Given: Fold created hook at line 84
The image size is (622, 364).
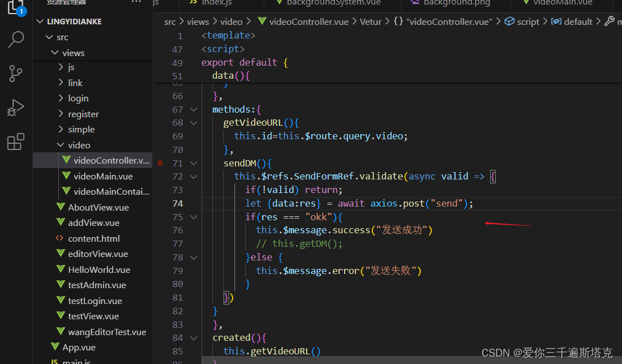Looking at the screenshot, I should [x=194, y=338].
